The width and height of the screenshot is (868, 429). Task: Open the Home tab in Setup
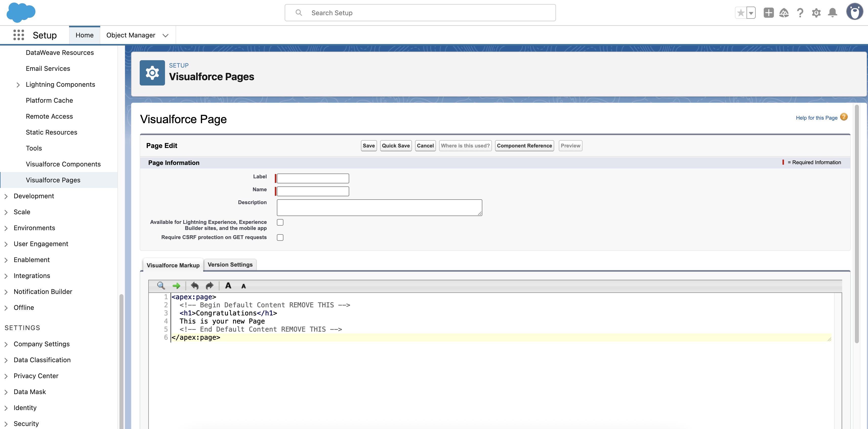pyautogui.click(x=84, y=35)
